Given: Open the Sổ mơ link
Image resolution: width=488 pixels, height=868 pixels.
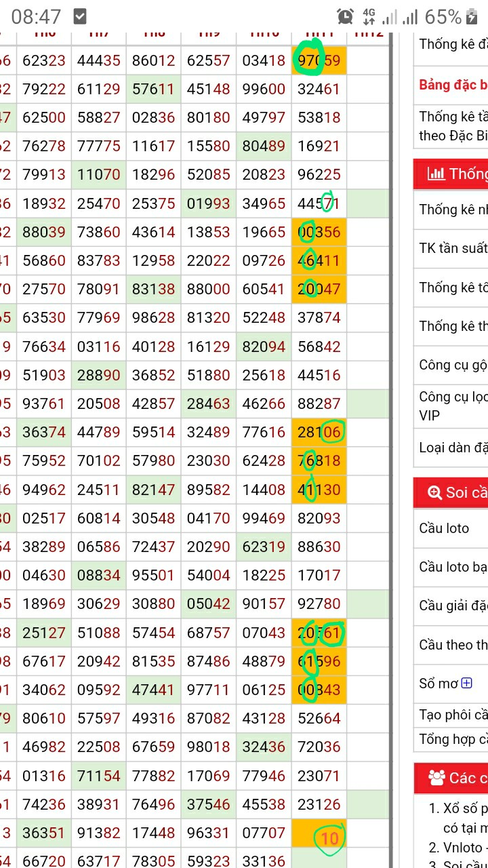Looking at the screenshot, I should (x=439, y=684).
